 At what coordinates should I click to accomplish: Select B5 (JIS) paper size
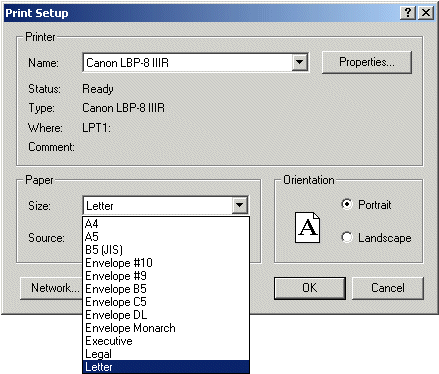(166, 250)
